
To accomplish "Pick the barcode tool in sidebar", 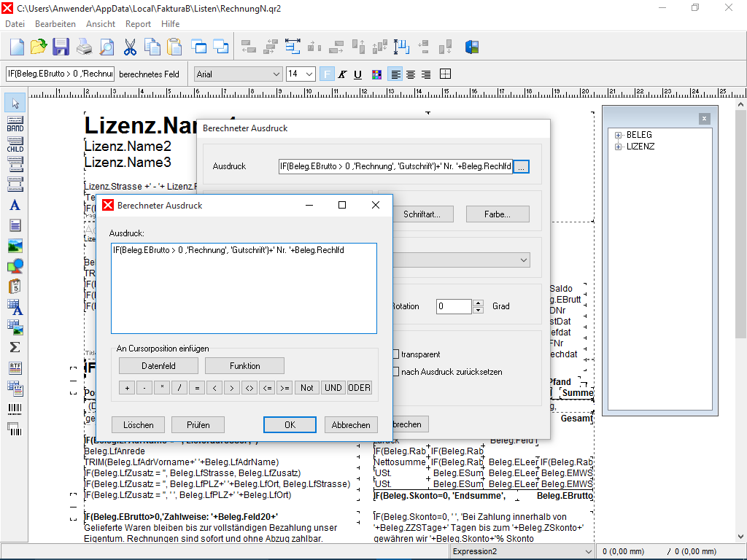I will tap(15, 408).
